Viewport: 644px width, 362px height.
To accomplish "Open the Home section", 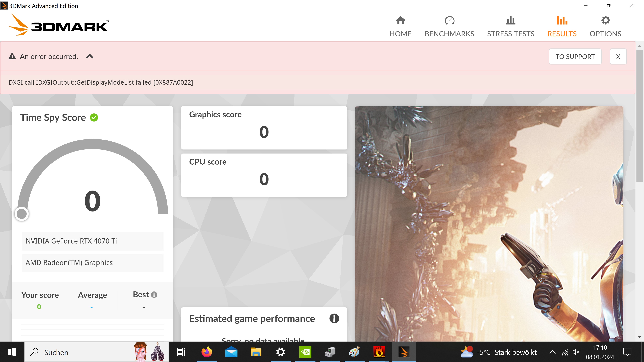I will pyautogui.click(x=400, y=26).
